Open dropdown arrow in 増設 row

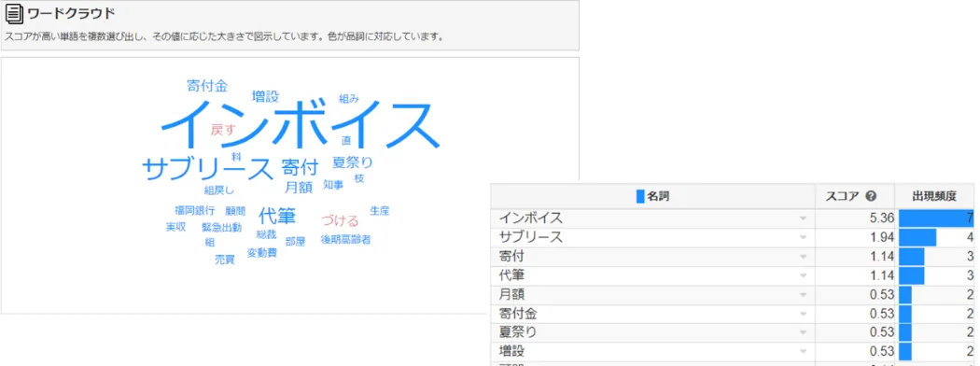point(803,352)
